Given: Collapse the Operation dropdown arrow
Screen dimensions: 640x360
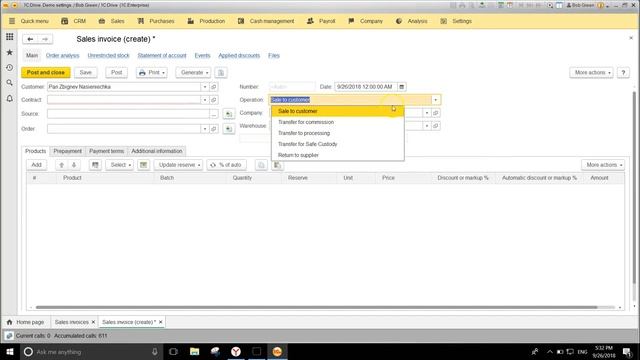Looking at the screenshot, I should coord(436,100).
